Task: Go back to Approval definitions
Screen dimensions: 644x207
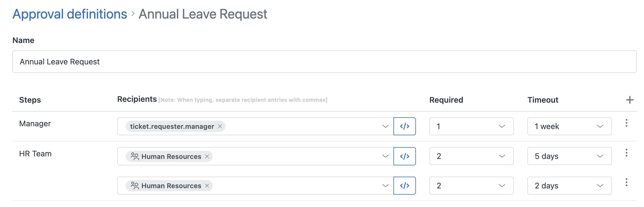Action: tap(70, 14)
